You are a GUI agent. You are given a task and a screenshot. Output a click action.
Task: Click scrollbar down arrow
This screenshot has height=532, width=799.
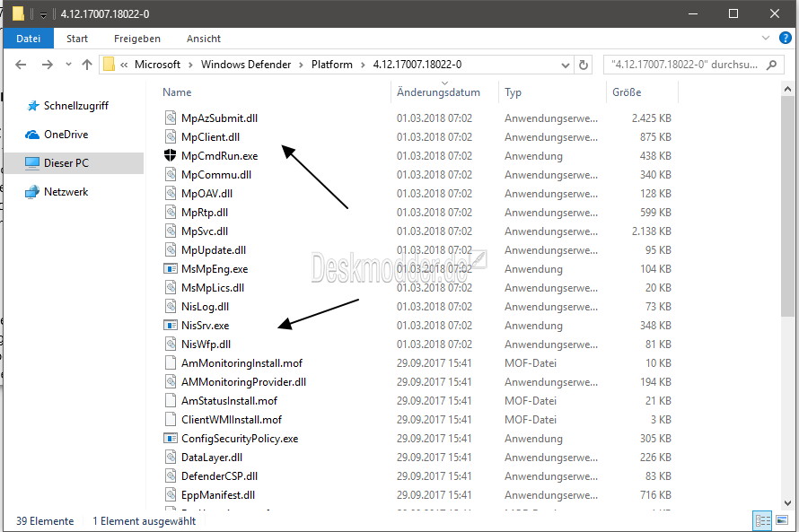[x=787, y=502]
